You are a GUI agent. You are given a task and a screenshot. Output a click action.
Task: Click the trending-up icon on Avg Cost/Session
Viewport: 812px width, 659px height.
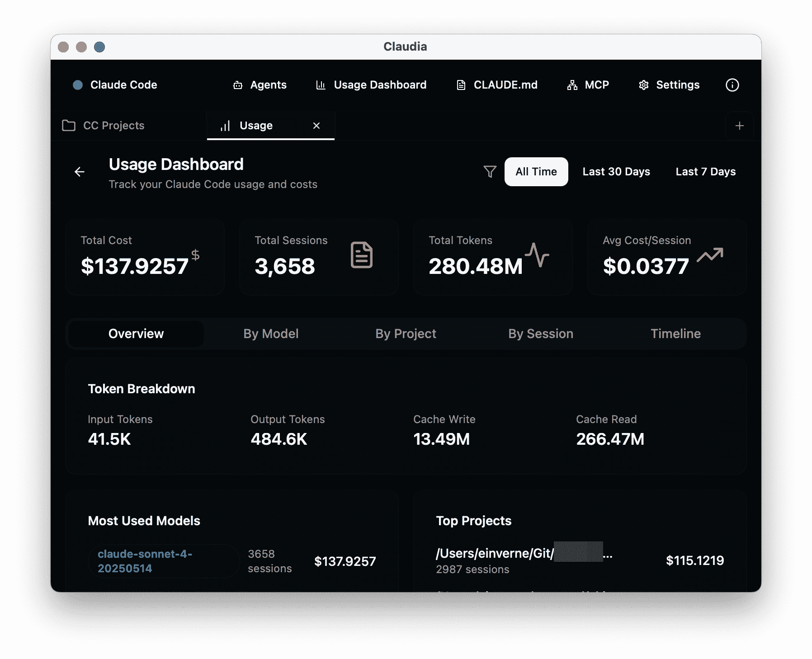710,255
